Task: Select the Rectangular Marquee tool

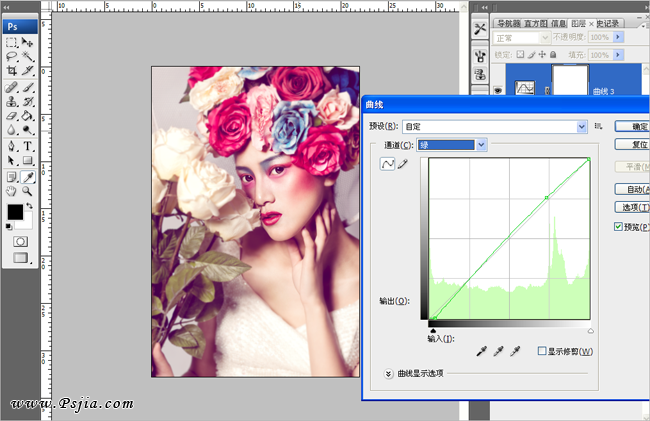Action: pos(12,42)
